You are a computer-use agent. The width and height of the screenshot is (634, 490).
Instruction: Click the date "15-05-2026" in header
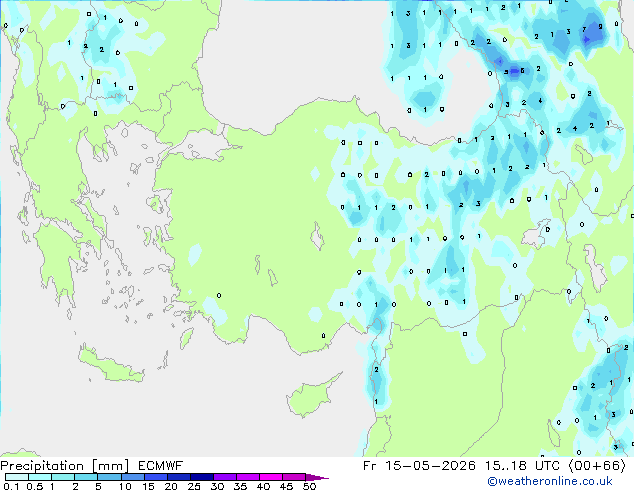coord(430,466)
